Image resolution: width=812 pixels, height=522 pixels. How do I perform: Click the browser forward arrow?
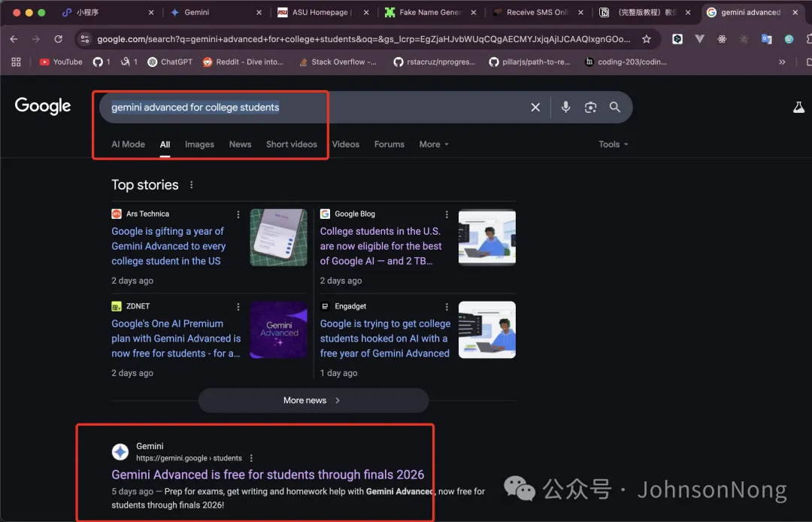click(x=36, y=39)
